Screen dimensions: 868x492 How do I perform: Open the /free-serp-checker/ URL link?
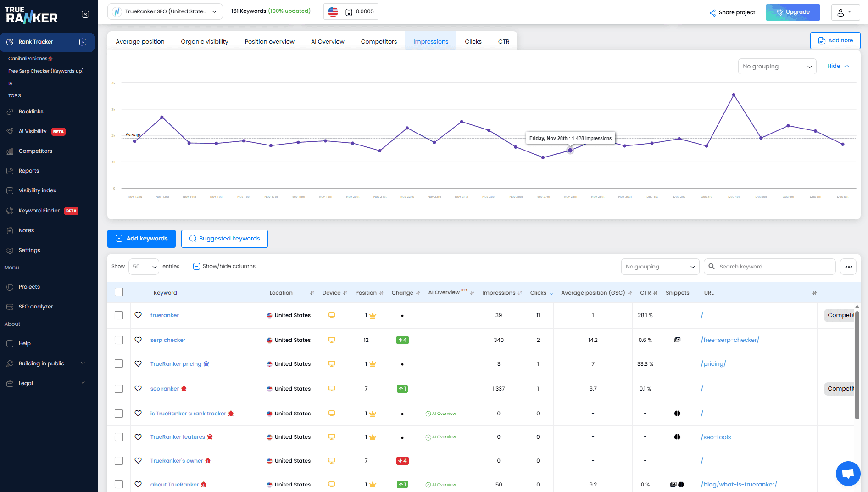click(730, 340)
